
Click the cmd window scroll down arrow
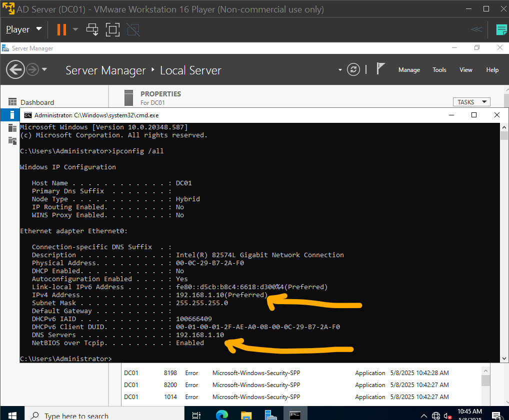[x=504, y=359]
